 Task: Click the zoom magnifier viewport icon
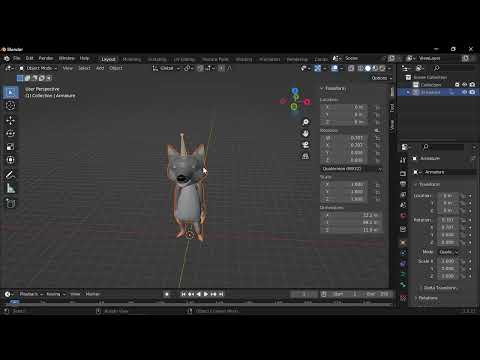click(x=305, y=122)
